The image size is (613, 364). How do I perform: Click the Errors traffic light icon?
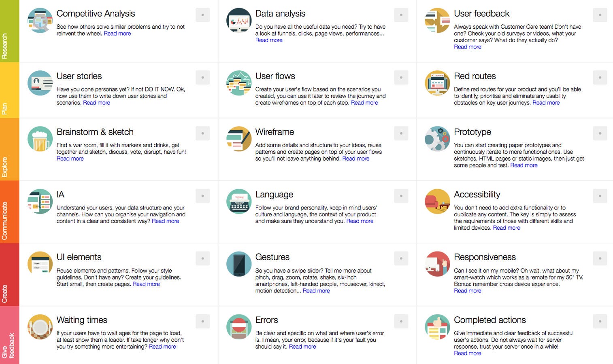[x=239, y=327]
